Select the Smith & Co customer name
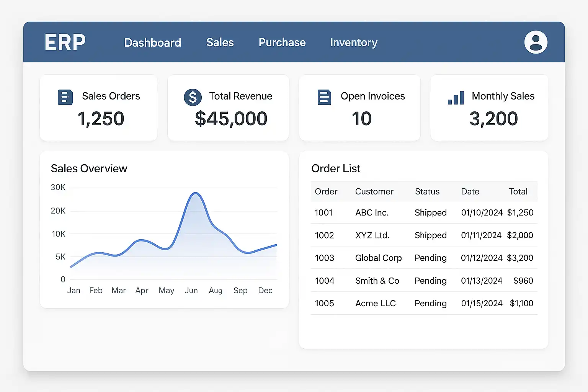 377,281
